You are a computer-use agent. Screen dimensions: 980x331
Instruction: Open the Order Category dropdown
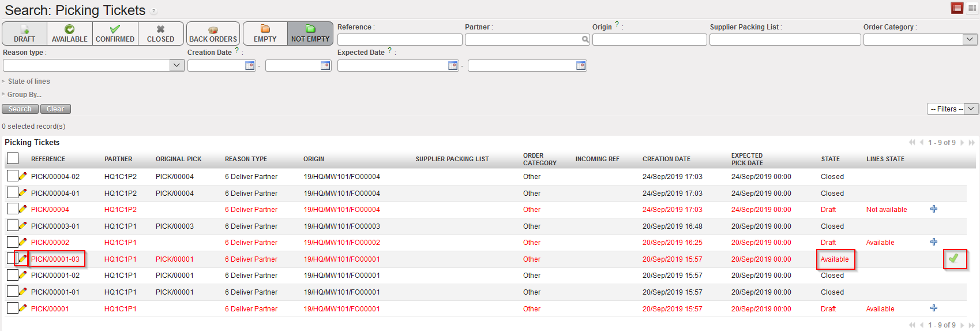click(x=970, y=39)
